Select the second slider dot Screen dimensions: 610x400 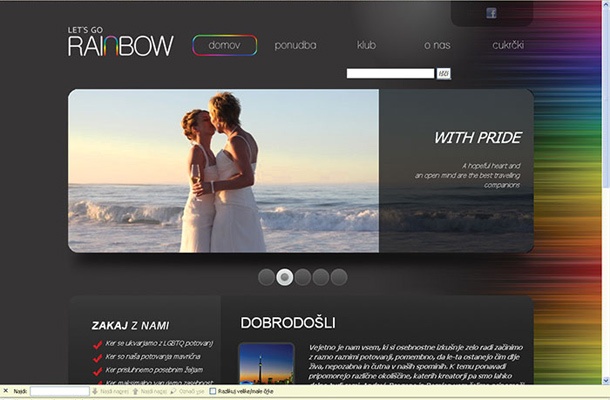tap(285, 277)
